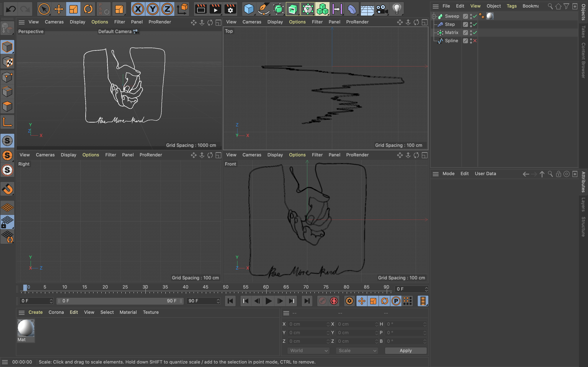Viewport: 588px width, 367px height.
Task: Expand the Sweep object hierarchy
Action: [x=434, y=16]
